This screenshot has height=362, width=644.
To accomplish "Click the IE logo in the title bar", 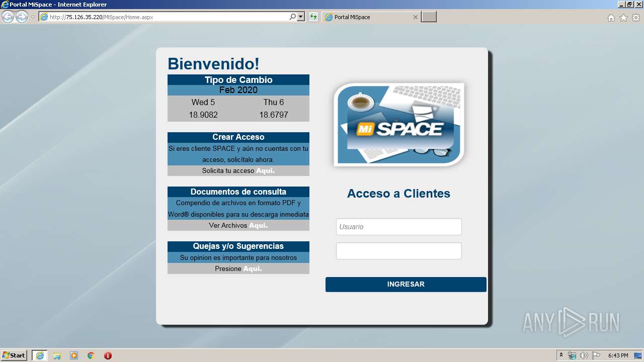I will pyautogui.click(x=5, y=5).
